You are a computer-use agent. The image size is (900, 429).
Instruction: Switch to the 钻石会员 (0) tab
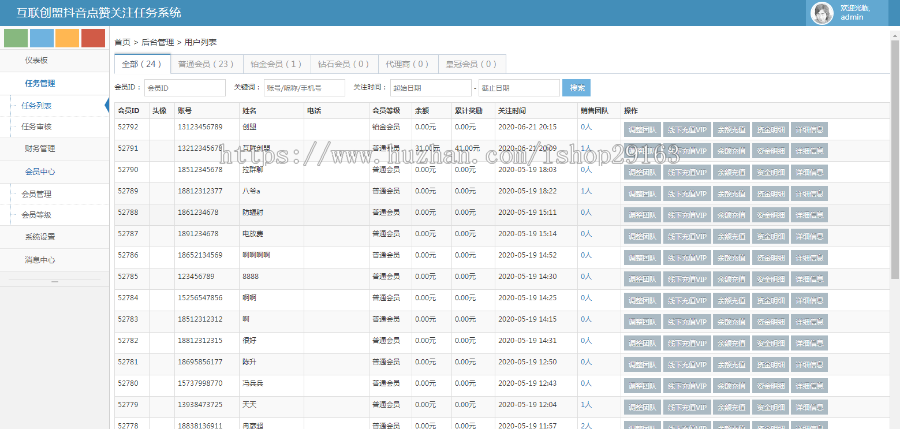341,64
